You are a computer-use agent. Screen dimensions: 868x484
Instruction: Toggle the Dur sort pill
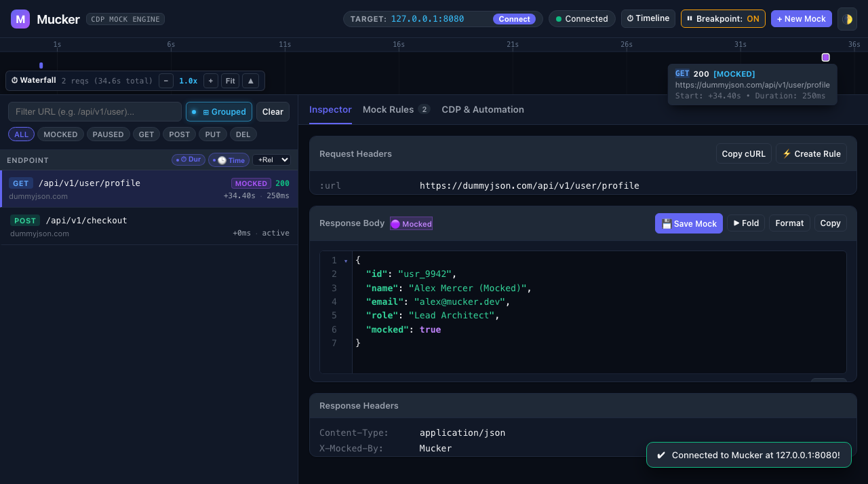(189, 160)
